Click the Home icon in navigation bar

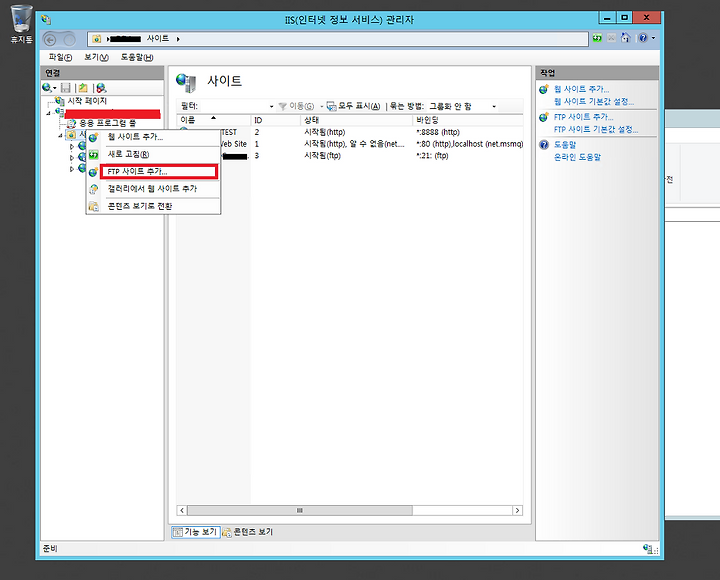coord(625,38)
